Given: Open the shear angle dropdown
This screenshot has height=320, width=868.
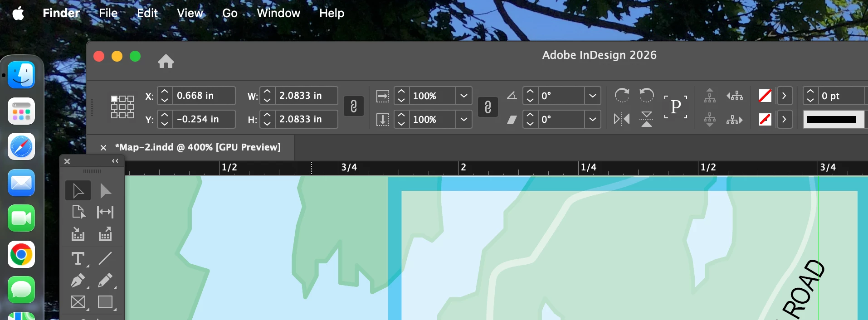Looking at the screenshot, I should 592,119.
